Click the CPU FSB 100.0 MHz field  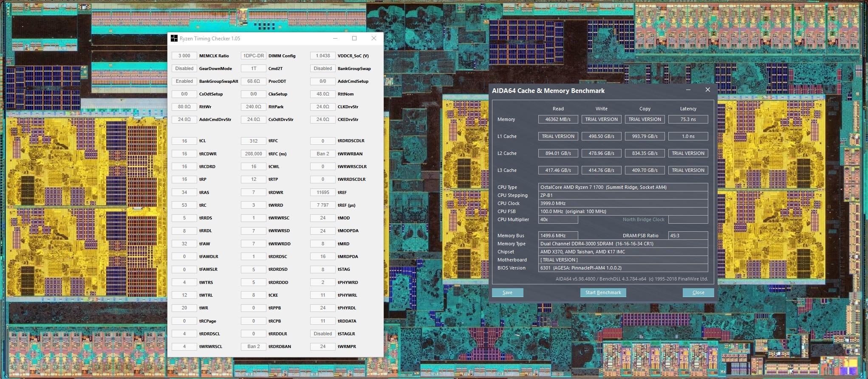[x=623, y=211]
